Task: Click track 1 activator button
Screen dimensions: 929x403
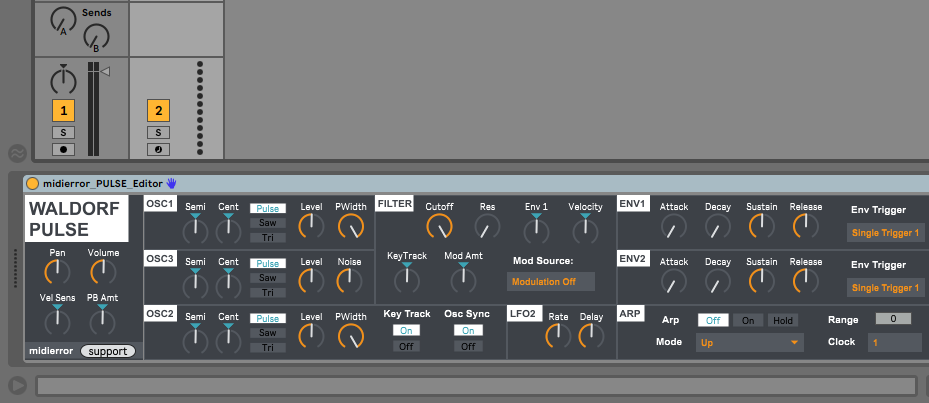Action: (x=63, y=110)
